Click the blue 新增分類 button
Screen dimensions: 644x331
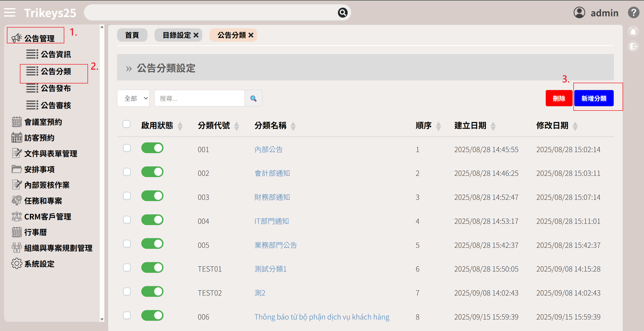[594, 98]
